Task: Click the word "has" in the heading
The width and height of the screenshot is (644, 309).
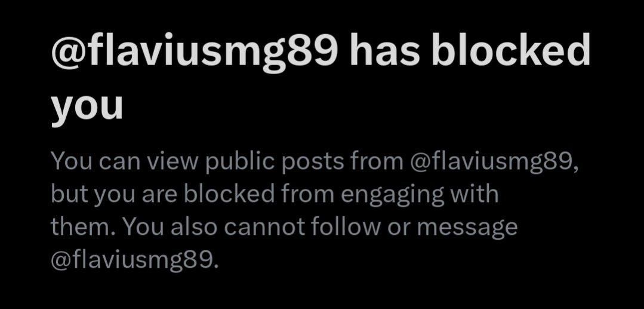Action: click(385, 50)
